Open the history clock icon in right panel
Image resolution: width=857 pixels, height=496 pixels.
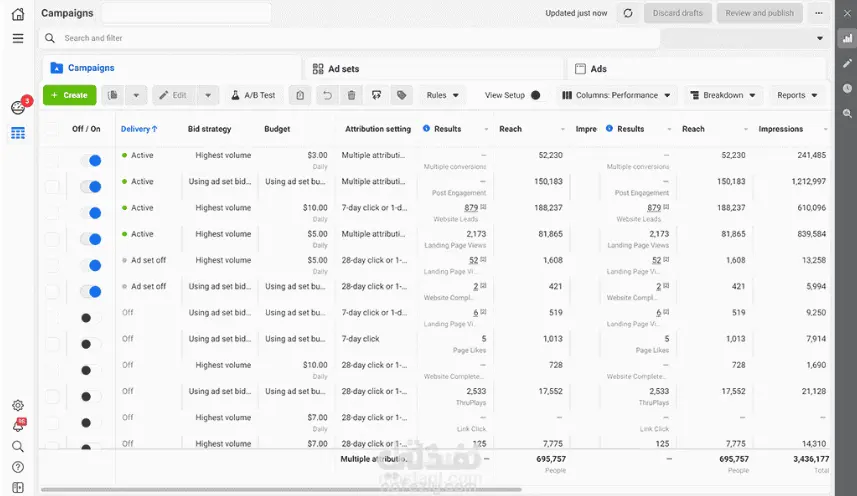(x=847, y=88)
